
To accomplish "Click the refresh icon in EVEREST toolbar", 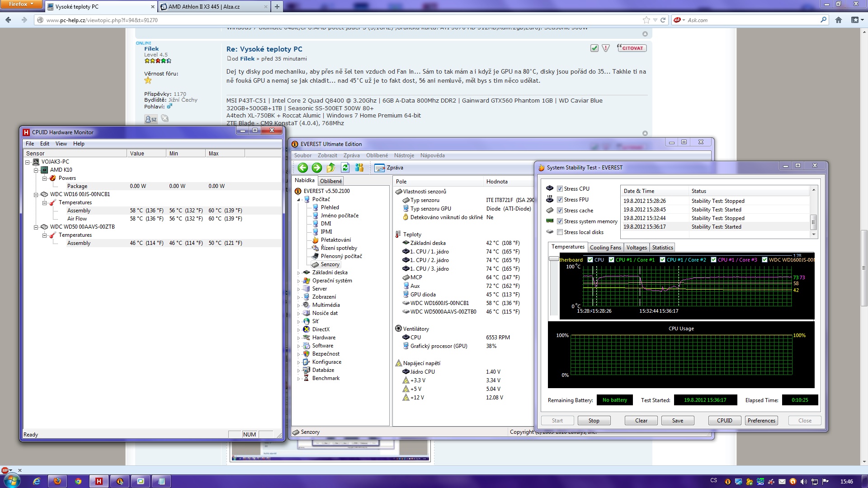I will [345, 168].
